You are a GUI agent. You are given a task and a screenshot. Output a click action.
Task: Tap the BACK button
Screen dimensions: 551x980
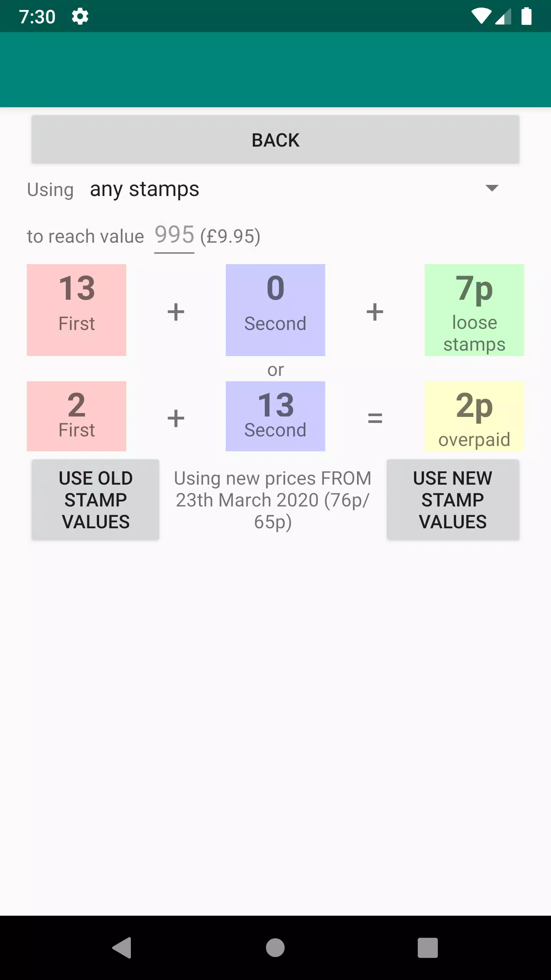275,140
